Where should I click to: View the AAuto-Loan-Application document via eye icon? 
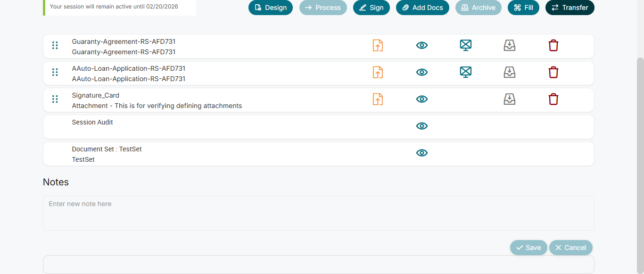tap(422, 72)
